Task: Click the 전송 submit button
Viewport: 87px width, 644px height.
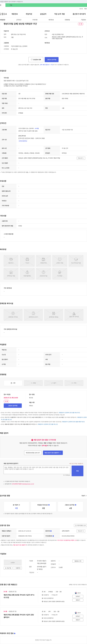Action: [77, 471]
